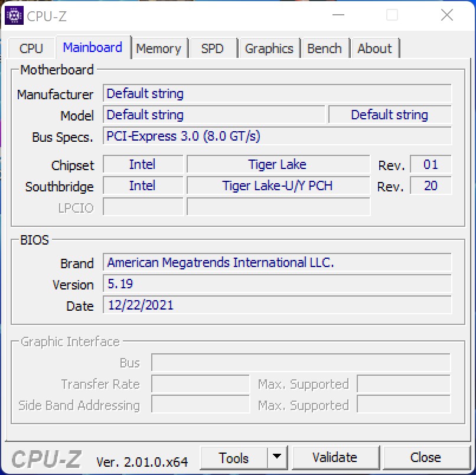Viewport: 476px width, 475px height.
Task: Click the Tiger Lake-U/Y PCH value
Action: pos(278,186)
